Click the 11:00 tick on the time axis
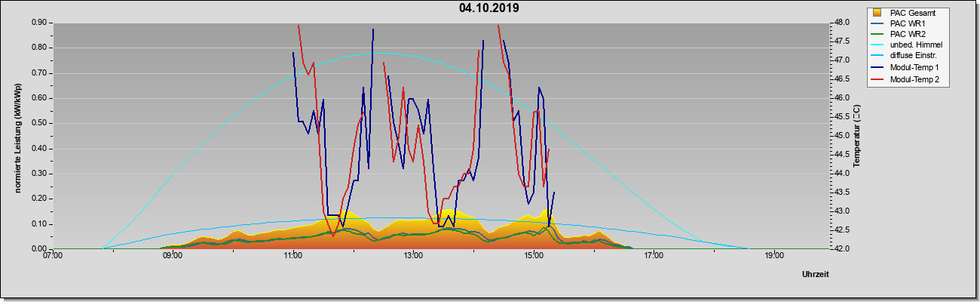This screenshot has width=980, height=302. [x=292, y=256]
